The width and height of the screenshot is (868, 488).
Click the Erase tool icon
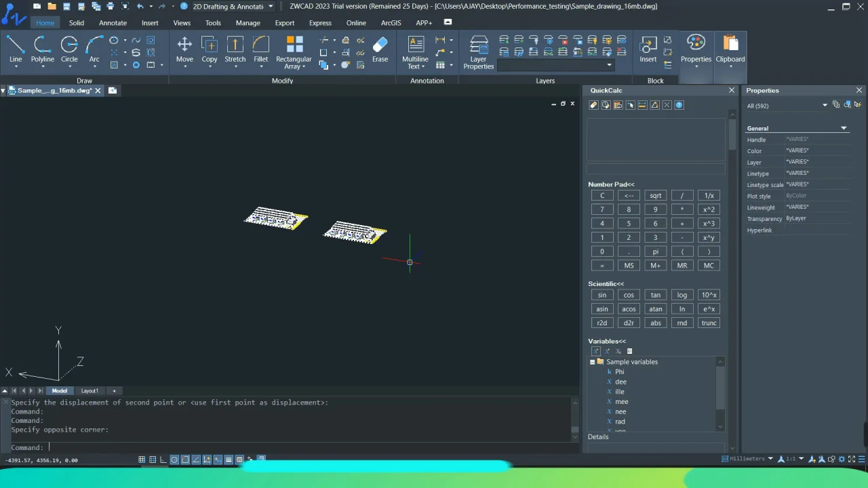coord(380,49)
